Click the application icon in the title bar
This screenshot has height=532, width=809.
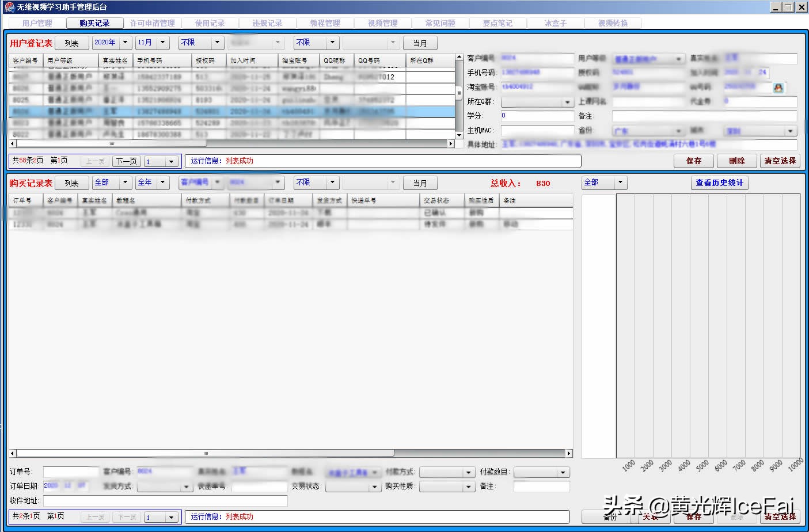[x=9, y=7]
